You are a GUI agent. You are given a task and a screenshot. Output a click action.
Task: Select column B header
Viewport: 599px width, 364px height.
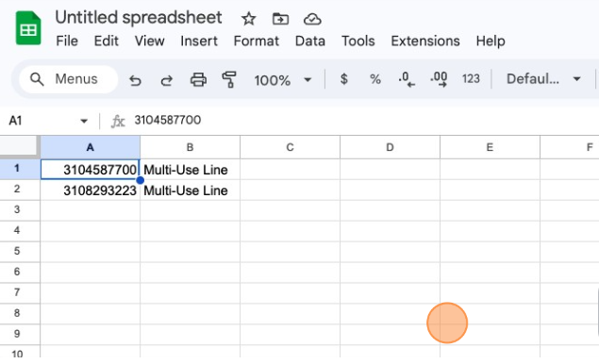[x=190, y=147]
